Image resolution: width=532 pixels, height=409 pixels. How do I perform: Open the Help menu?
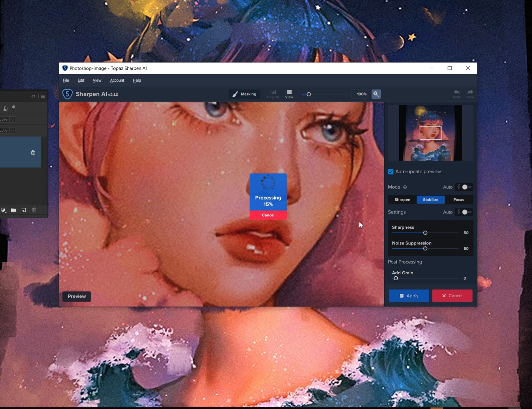click(x=137, y=80)
